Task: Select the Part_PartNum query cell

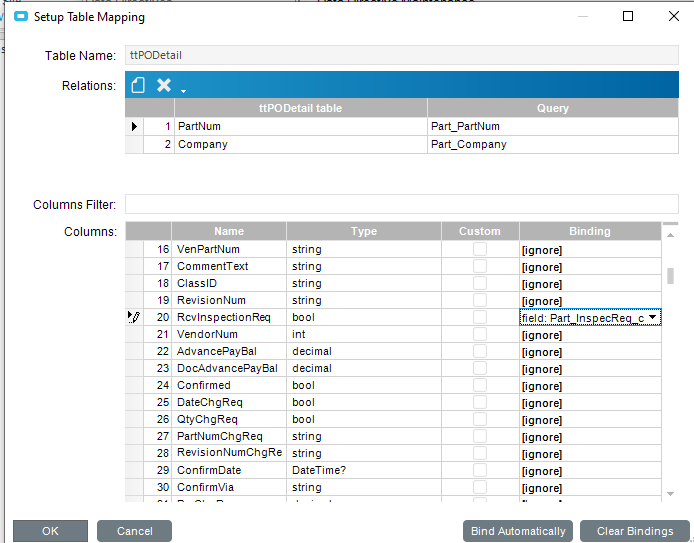Action: coord(553,127)
